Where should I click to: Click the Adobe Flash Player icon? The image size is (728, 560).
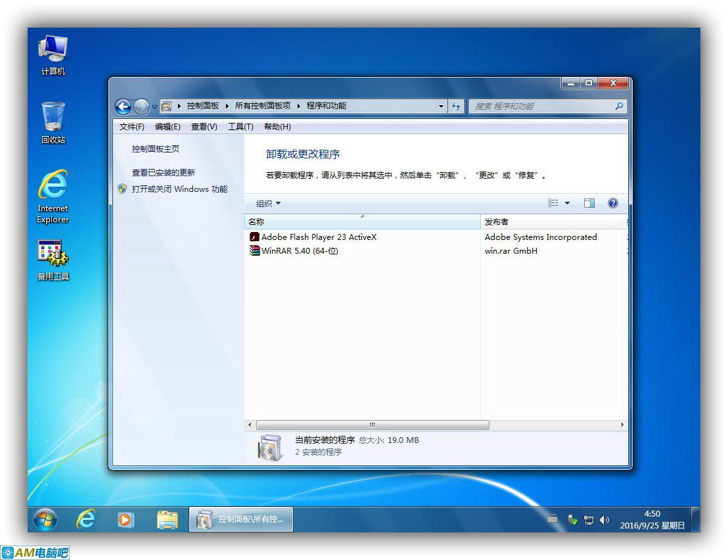(254, 237)
